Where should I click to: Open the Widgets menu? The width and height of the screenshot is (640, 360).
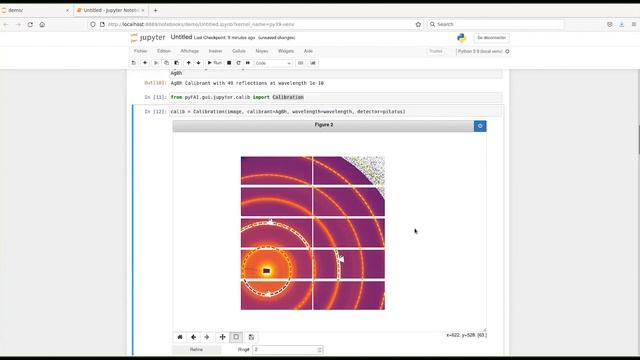286,51
